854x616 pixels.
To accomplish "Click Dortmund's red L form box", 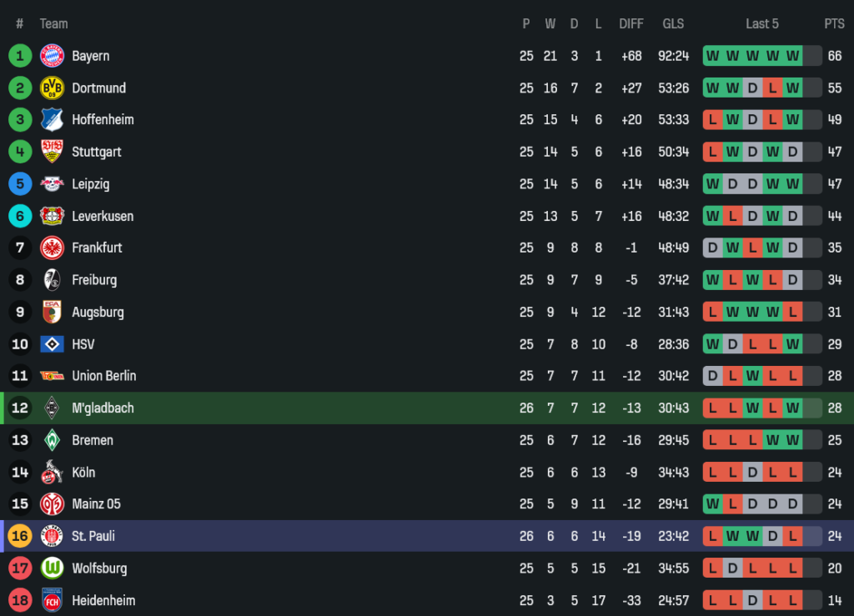I will pyautogui.click(x=772, y=88).
